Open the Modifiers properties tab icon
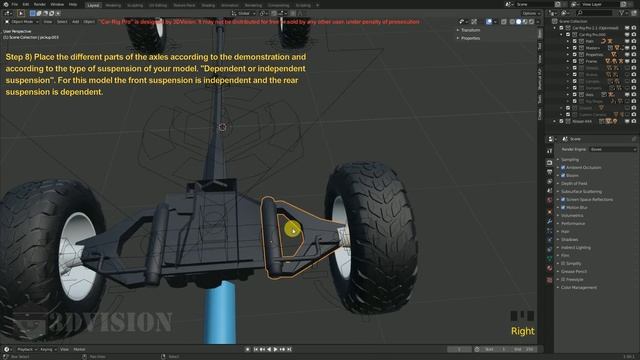The image size is (640, 360). [x=549, y=222]
